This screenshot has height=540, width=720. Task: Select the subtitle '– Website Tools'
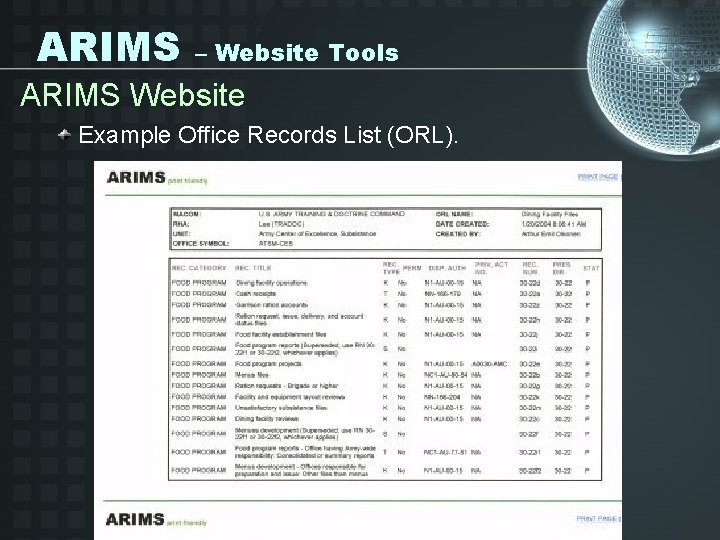click(x=297, y=52)
